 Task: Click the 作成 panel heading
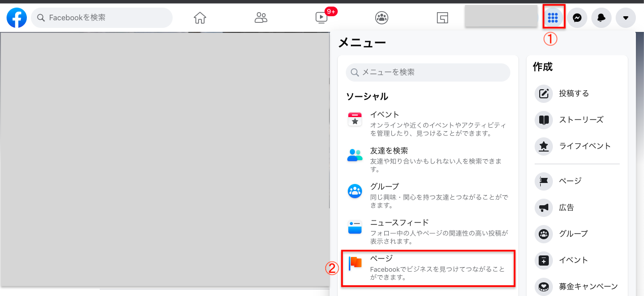pos(543,67)
